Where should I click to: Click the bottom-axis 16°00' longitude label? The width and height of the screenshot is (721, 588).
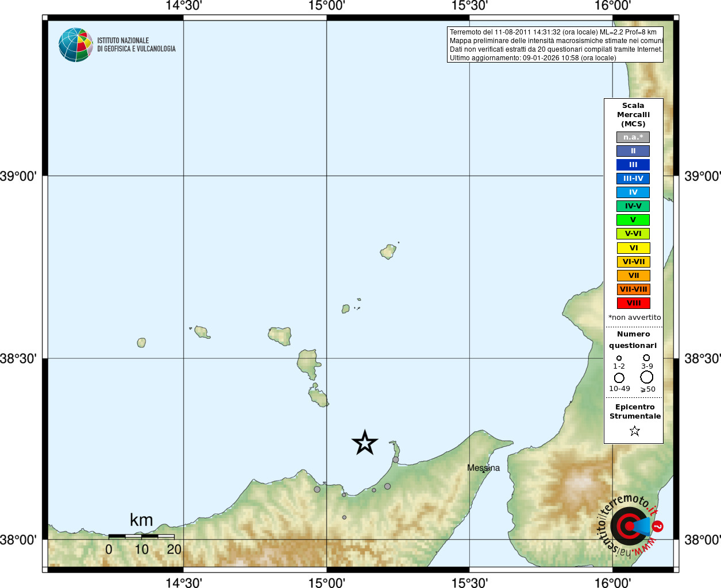point(612,583)
